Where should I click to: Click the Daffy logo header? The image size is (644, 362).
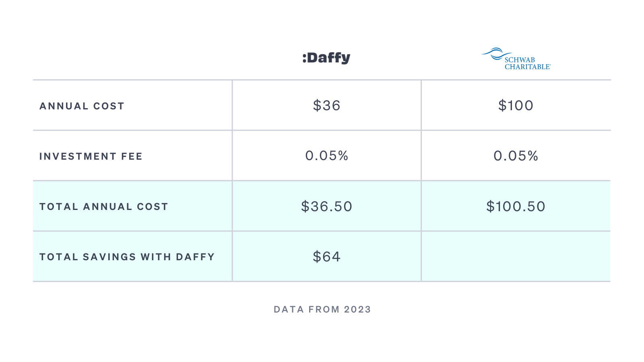coord(326,58)
